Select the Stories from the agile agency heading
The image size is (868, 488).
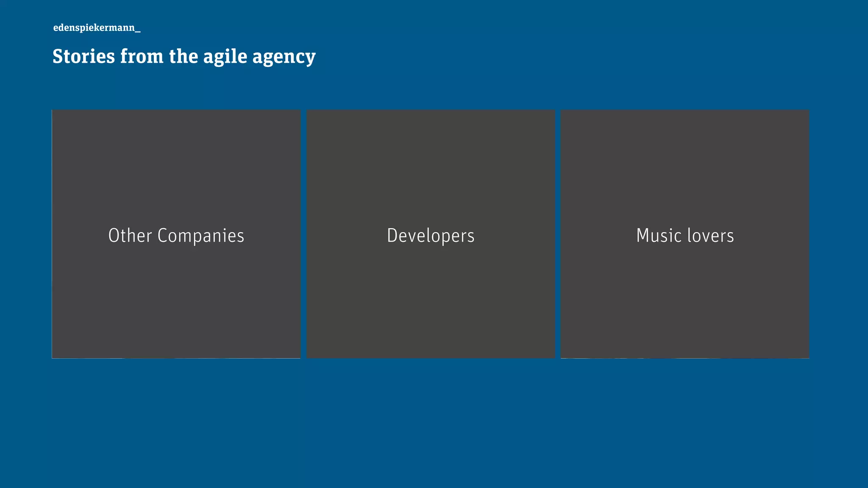(x=184, y=56)
